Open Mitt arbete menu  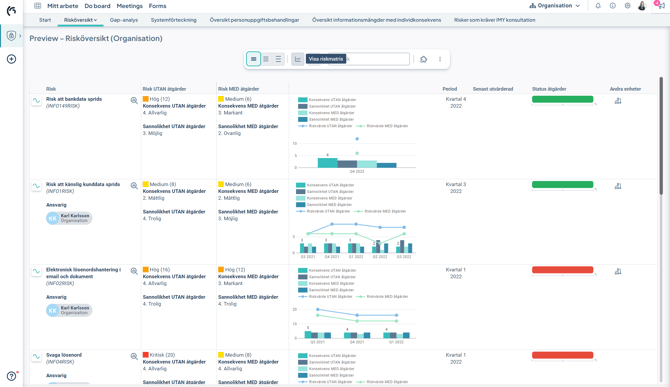(x=62, y=6)
